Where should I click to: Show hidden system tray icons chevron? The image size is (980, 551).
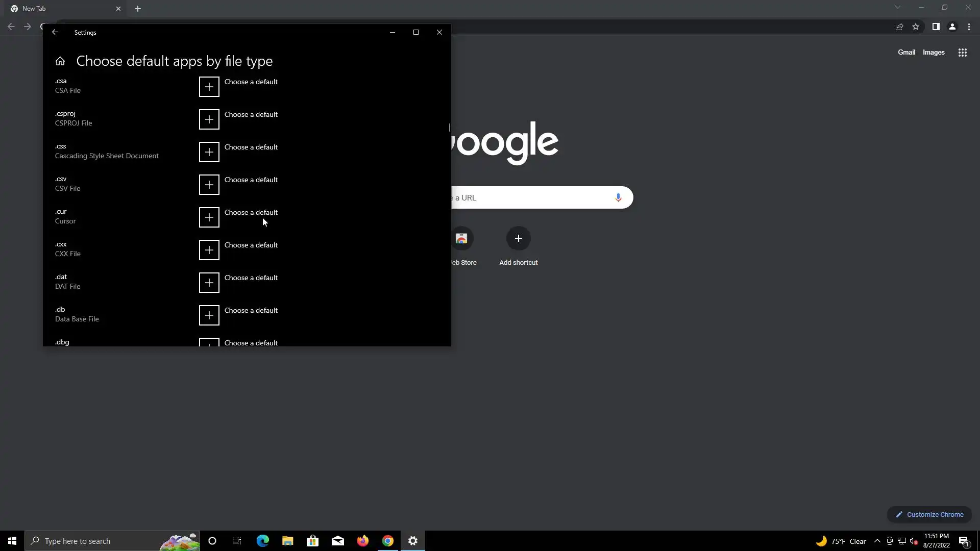pyautogui.click(x=877, y=541)
